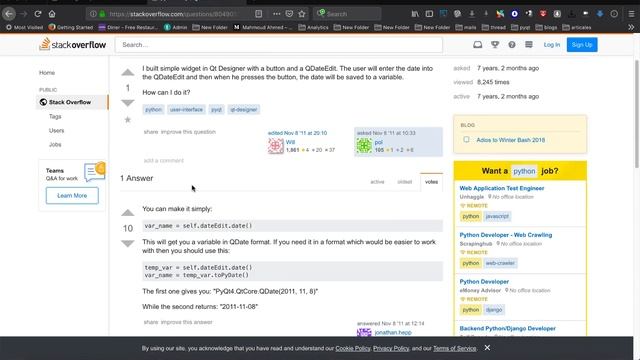
Task: Open Adios to Winter Bash 2018 blog link
Action: click(x=511, y=140)
